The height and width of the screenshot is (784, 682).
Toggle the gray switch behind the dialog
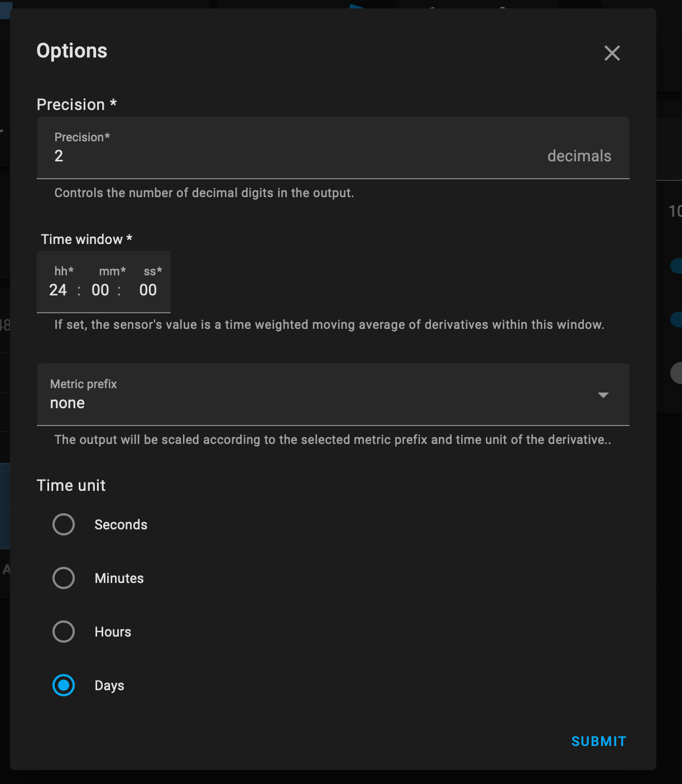click(x=676, y=373)
